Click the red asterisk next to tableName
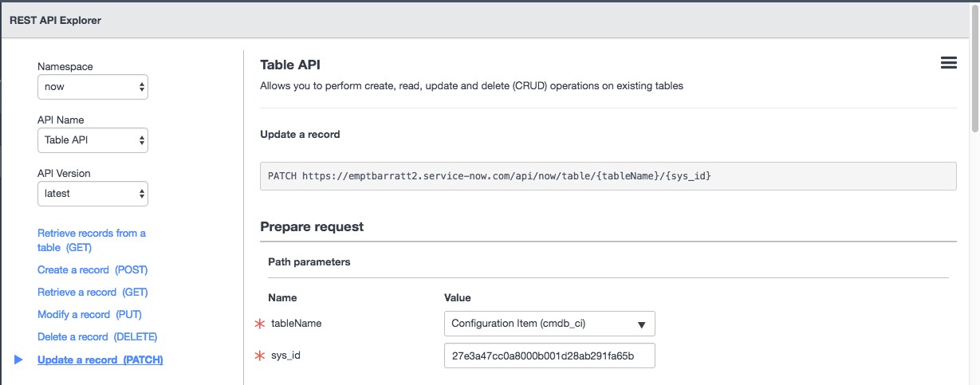This screenshot has width=980, height=385. pos(258,324)
